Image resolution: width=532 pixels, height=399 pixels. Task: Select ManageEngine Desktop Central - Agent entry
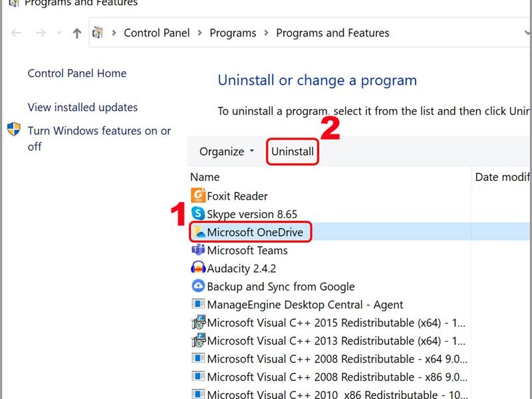pos(305,305)
